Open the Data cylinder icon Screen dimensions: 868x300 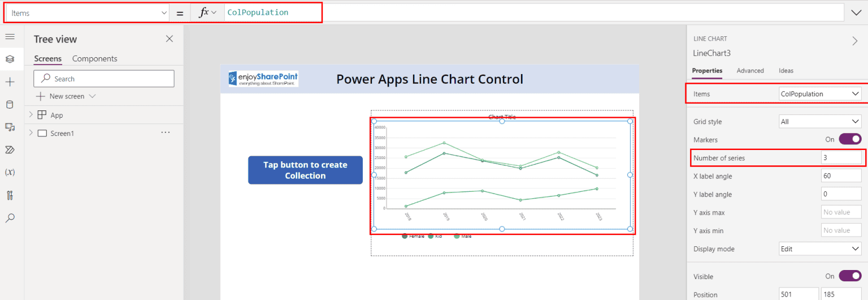point(10,105)
